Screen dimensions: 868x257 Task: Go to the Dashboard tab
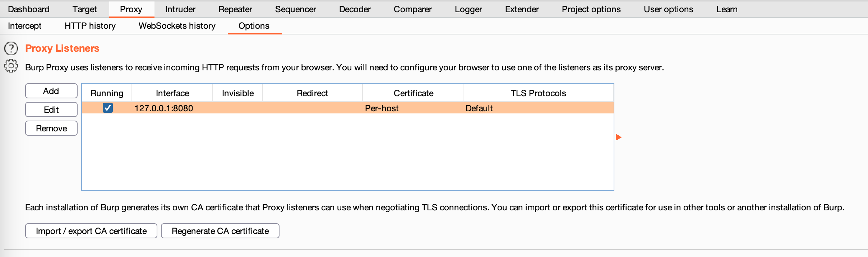(x=29, y=9)
